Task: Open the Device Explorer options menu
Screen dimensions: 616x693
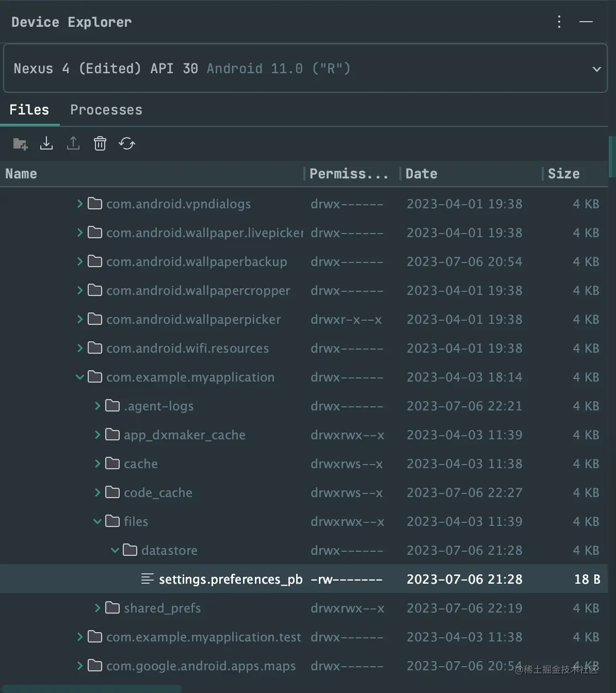Action: [559, 22]
